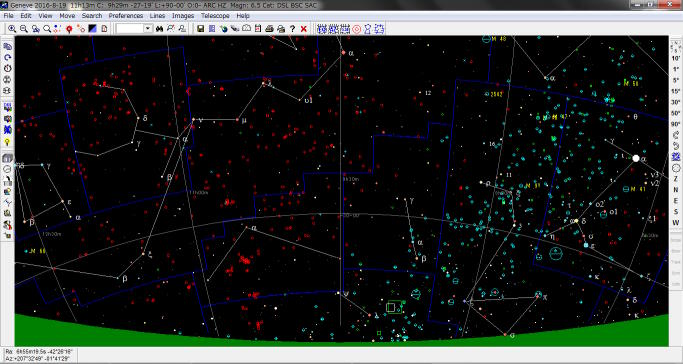Click the 30 degree field of view button
This screenshot has width=683, height=364.
click(x=676, y=102)
